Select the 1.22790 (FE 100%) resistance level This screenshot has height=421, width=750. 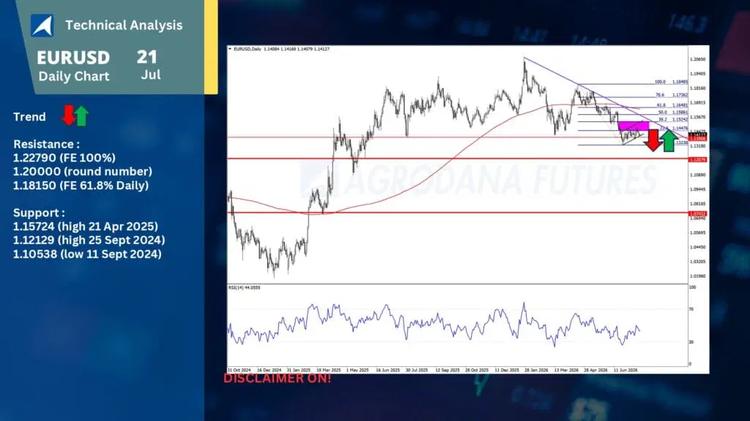[64, 158]
